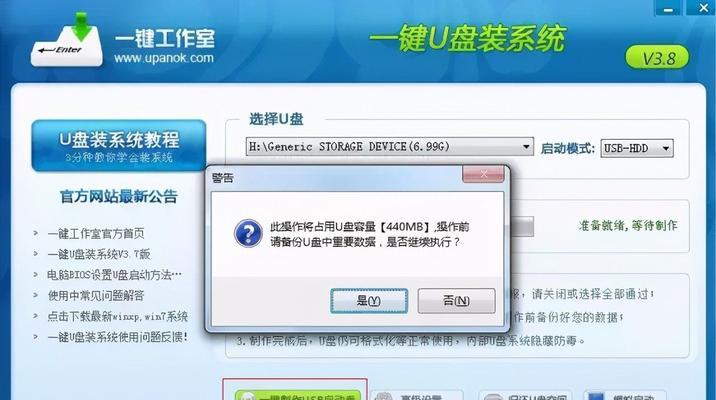Click the www.upanok.com website address
This screenshot has height=400, width=716.
pyautogui.click(x=163, y=58)
